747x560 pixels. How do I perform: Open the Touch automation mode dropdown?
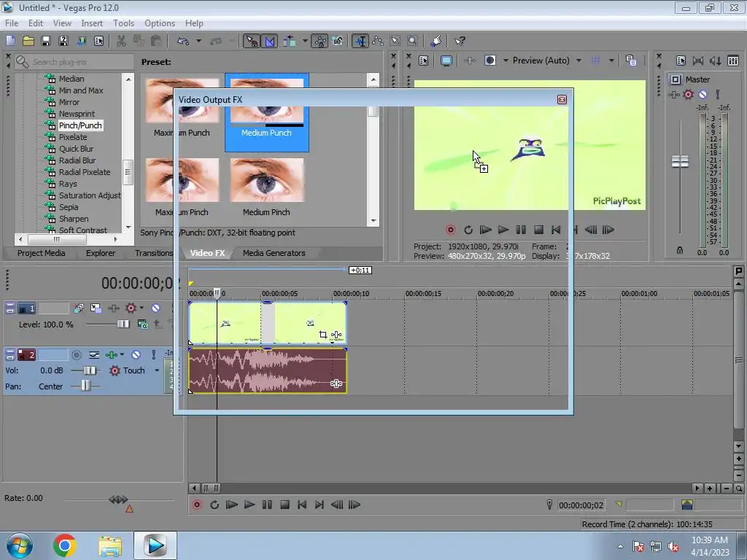coord(157,370)
